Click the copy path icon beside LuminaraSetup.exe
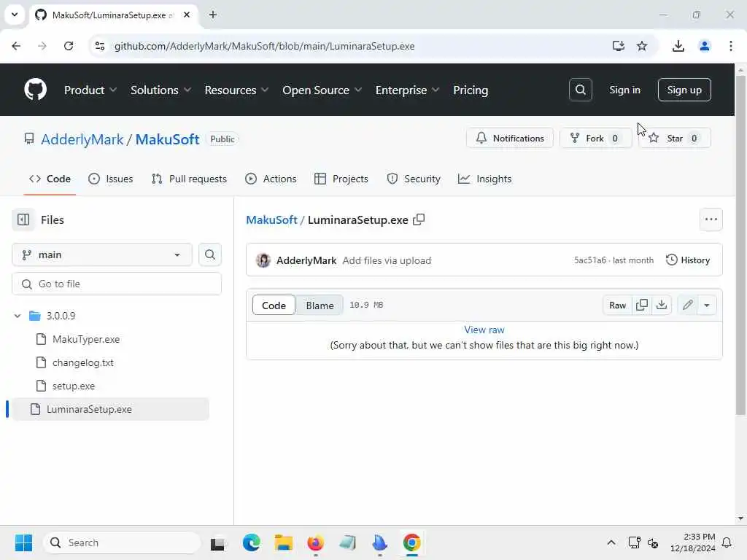747x560 pixels. [419, 219]
